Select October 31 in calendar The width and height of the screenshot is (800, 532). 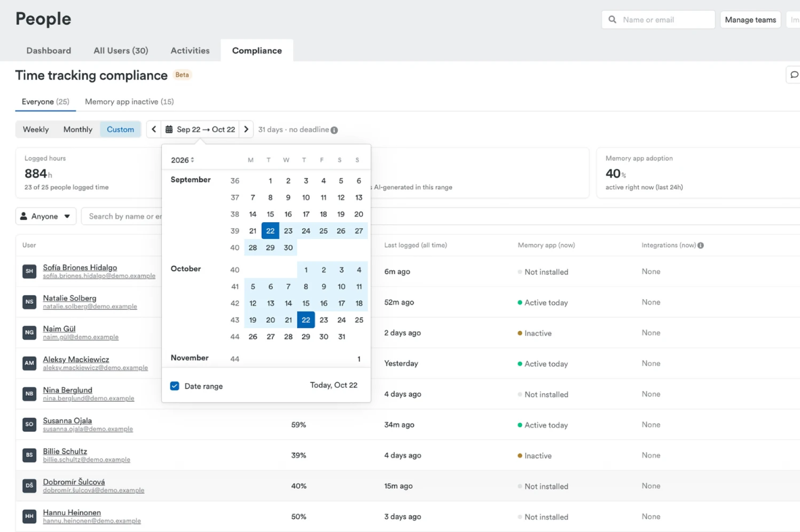[x=341, y=337]
